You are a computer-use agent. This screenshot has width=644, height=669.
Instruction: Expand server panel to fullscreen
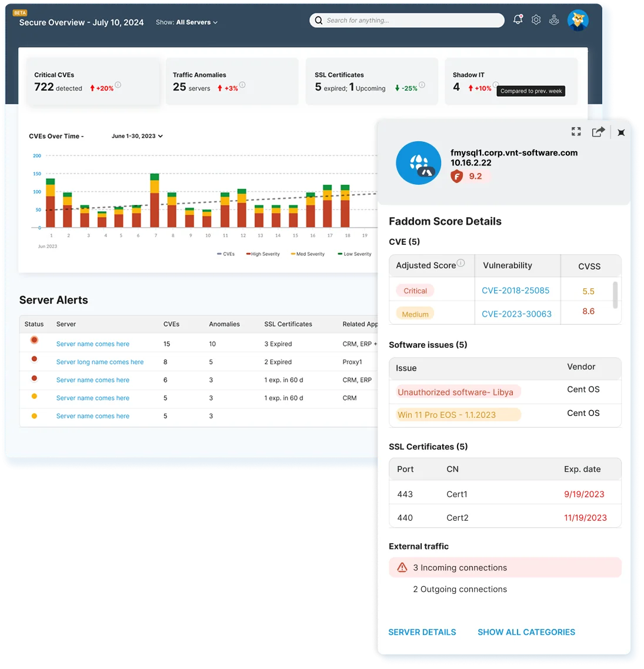click(x=576, y=132)
